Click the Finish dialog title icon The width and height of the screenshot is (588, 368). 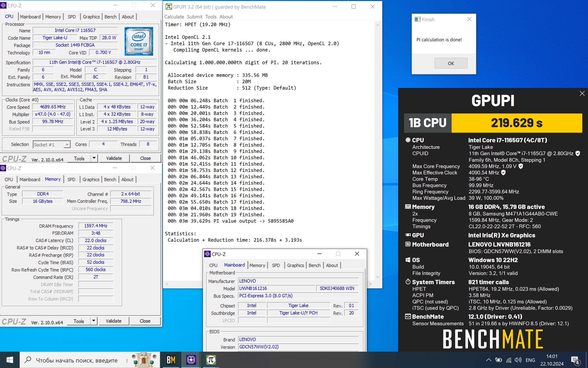[418, 19]
